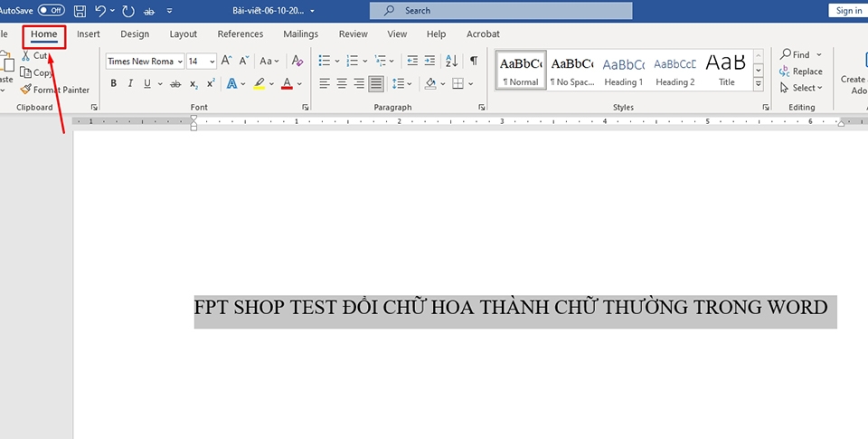Click the Search box
Image resolution: width=868 pixels, height=439 pixels.
pyautogui.click(x=501, y=11)
